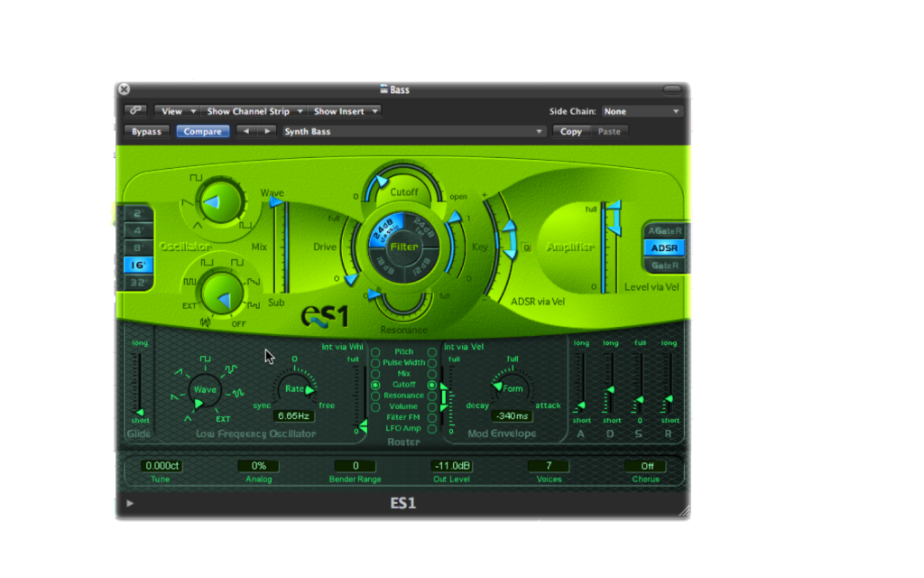
Task: Open the Chorus Off selector
Action: (646, 466)
